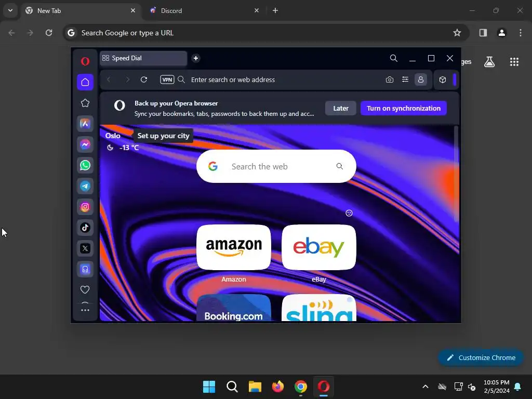The width and height of the screenshot is (532, 399).
Task: Close the Discord tab in Chrome
Action: point(257,10)
